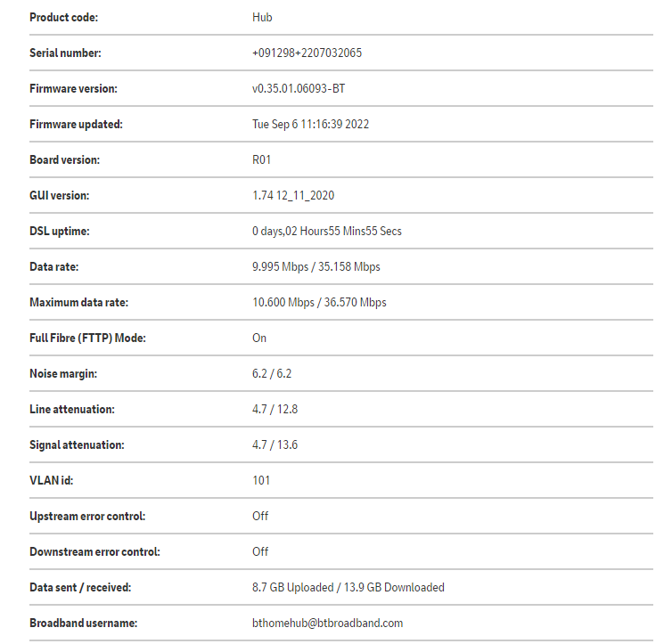Viewport: 672px width, 644px height.
Task: Click the Data rate Mbps value
Action: pos(316,267)
